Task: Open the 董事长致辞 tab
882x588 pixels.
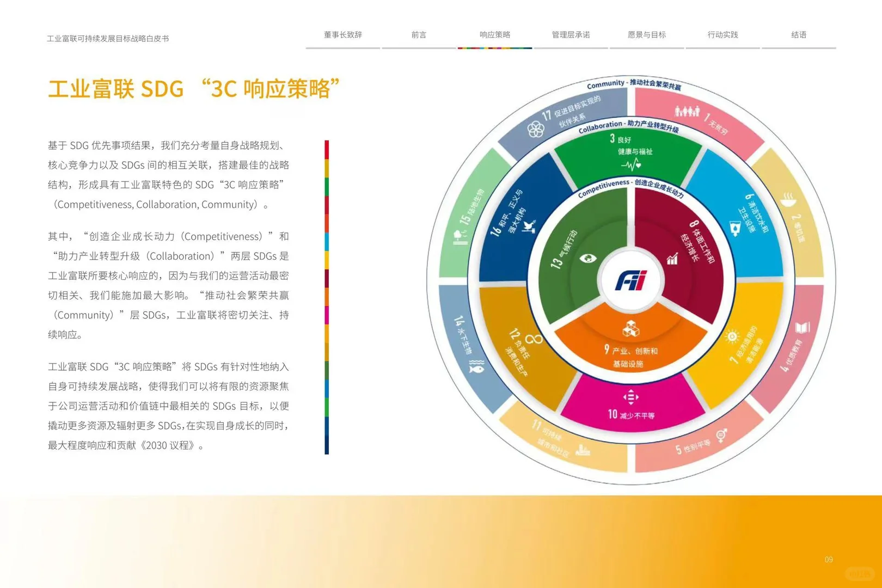Action: point(342,35)
